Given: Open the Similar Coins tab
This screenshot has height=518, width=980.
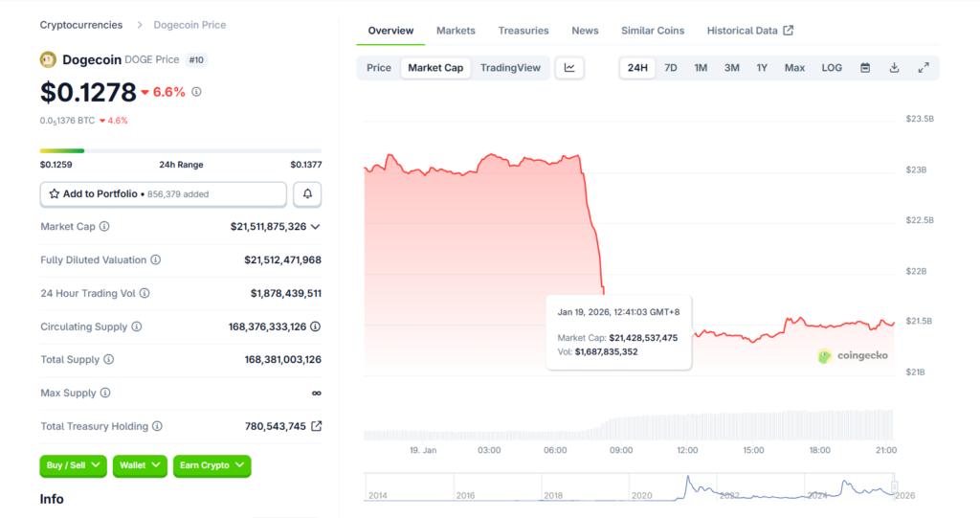Looking at the screenshot, I should (x=653, y=31).
